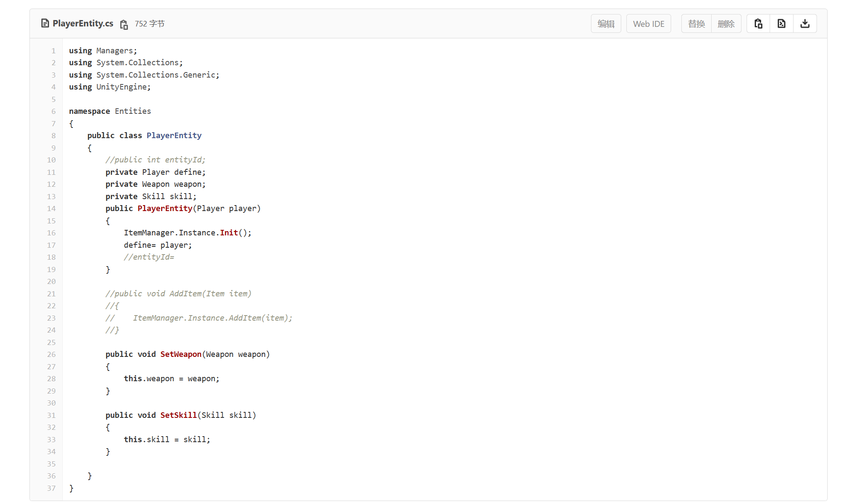Click the document icon before PlayerEntity.cs

click(45, 23)
